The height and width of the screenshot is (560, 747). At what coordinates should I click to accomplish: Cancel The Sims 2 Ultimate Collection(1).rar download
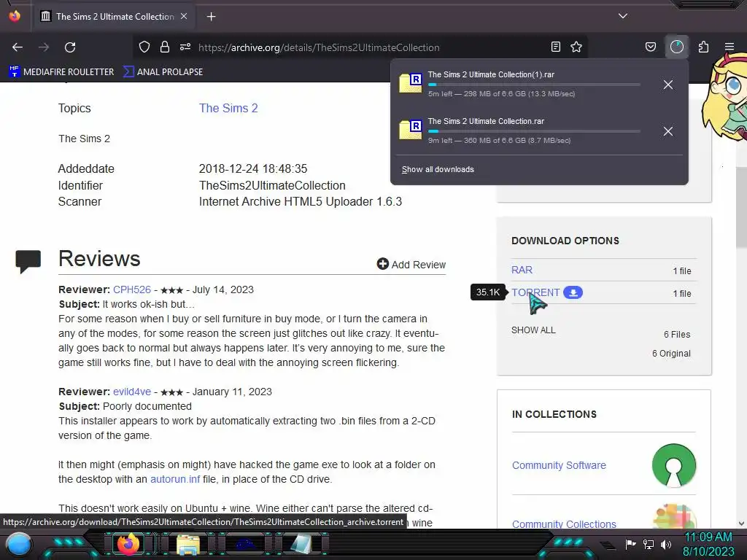[668, 85]
